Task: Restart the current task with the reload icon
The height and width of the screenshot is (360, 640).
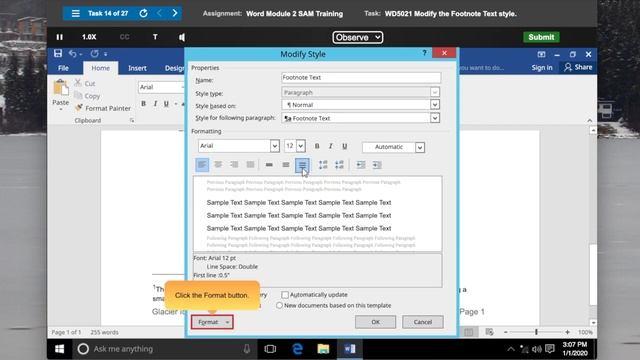Action: [x=143, y=13]
